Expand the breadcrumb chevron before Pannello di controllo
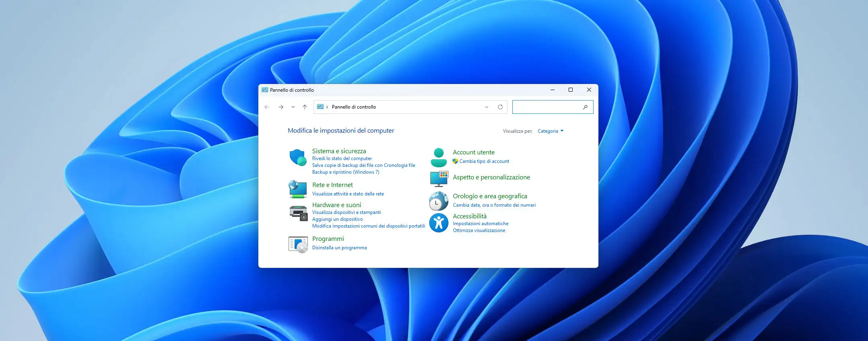This screenshot has width=868, height=341. click(x=327, y=107)
